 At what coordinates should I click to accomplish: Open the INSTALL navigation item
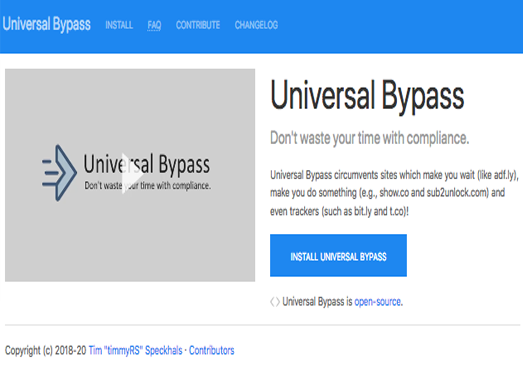pyautogui.click(x=119, y=25)
